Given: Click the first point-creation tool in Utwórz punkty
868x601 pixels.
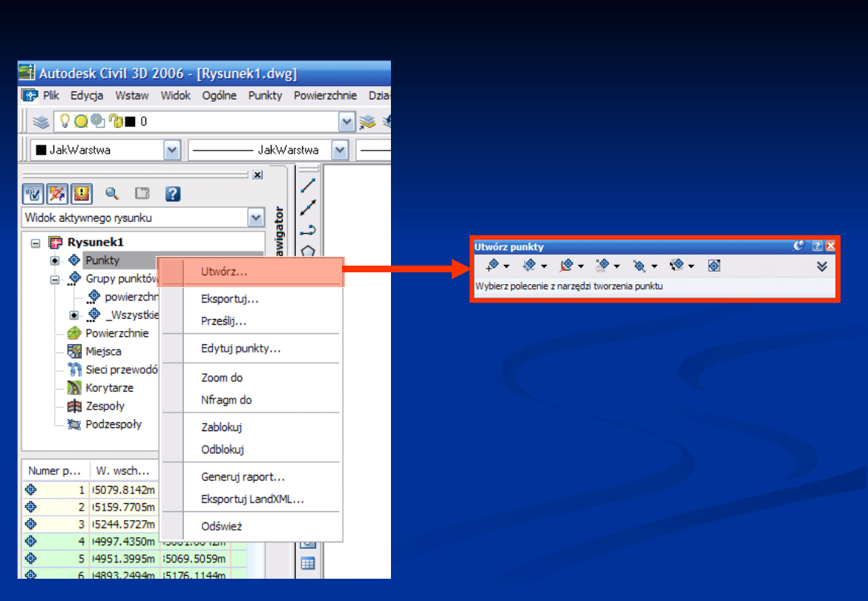Looking at the screenshot, I should 492,266.
